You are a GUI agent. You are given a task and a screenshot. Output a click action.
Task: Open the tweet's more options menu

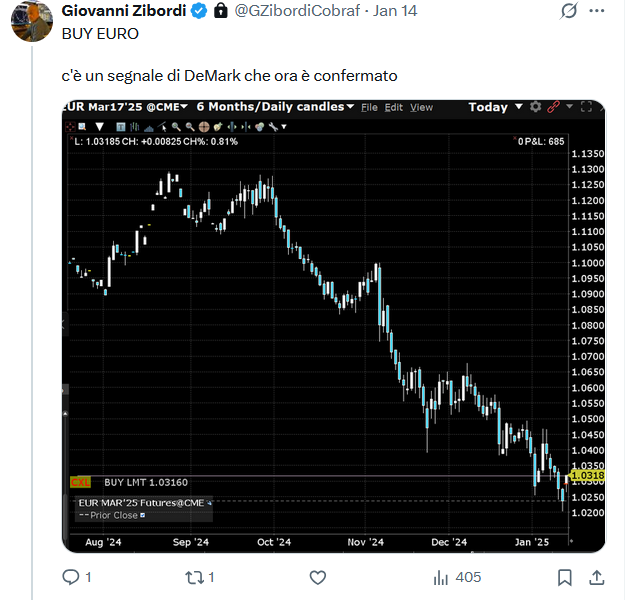[597, 11]
